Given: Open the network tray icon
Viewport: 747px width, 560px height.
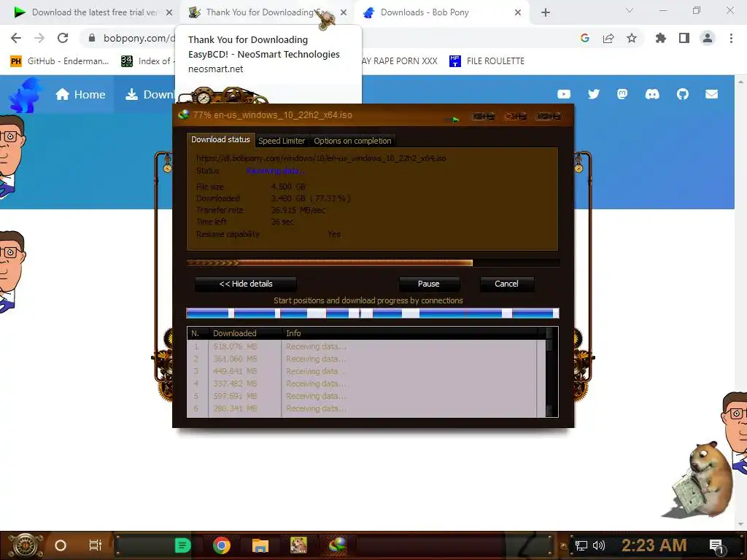Looking at the screenshot, I should tap(581, 545).
